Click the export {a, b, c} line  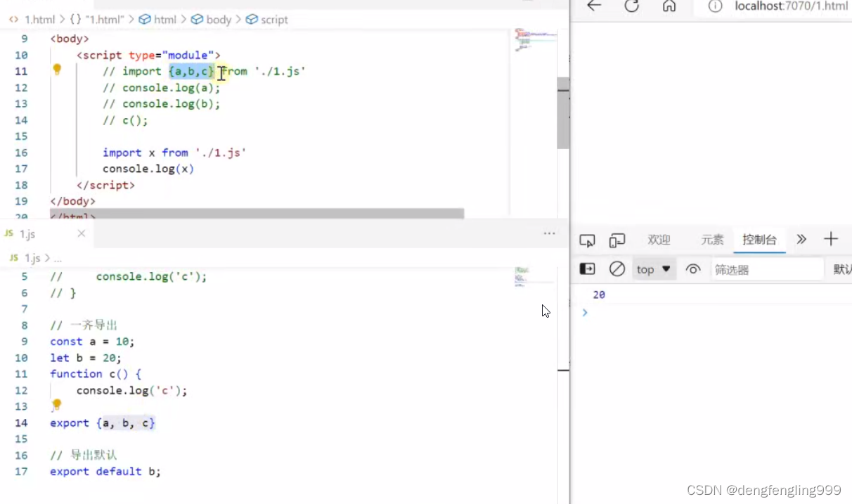[103, 423]
